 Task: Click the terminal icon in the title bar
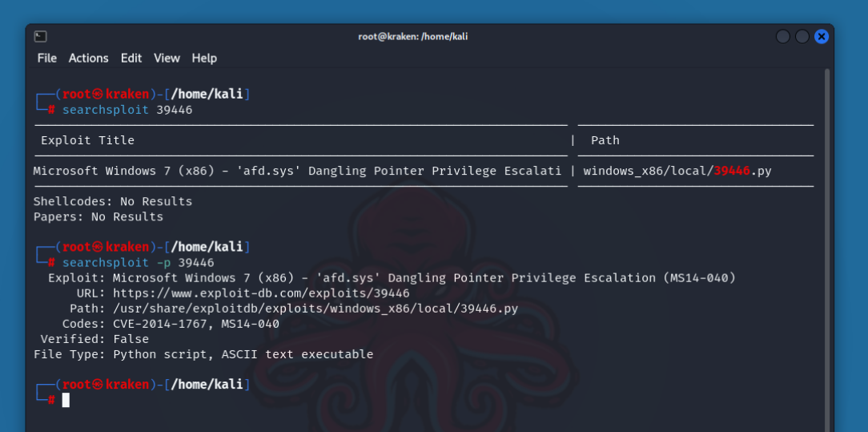click(x=41, y=36)
